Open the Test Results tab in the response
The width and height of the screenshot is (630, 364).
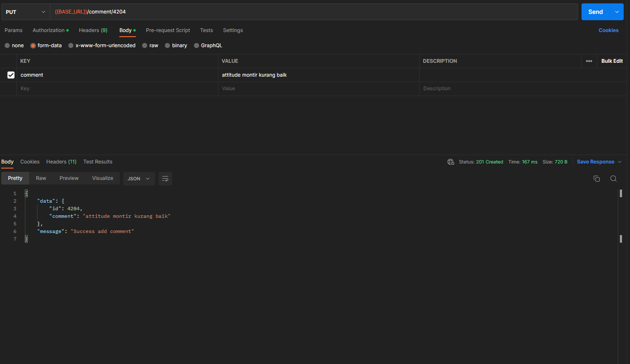coord(97,161)
